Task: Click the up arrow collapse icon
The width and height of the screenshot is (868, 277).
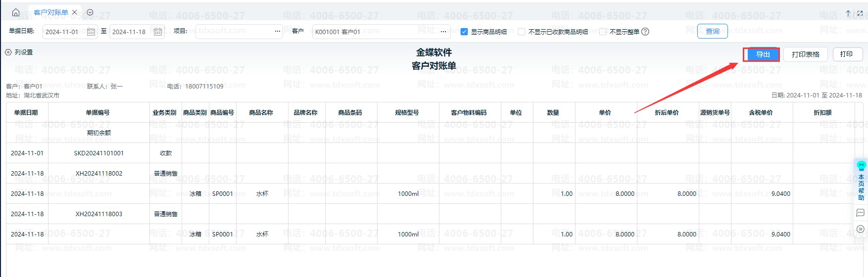Action: click(x=848, y=13)
